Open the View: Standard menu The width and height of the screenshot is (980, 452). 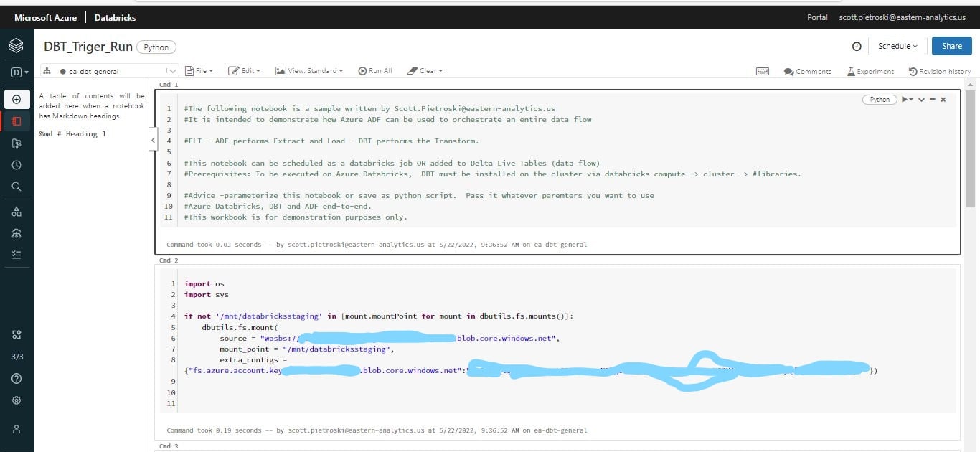(309, 71)
